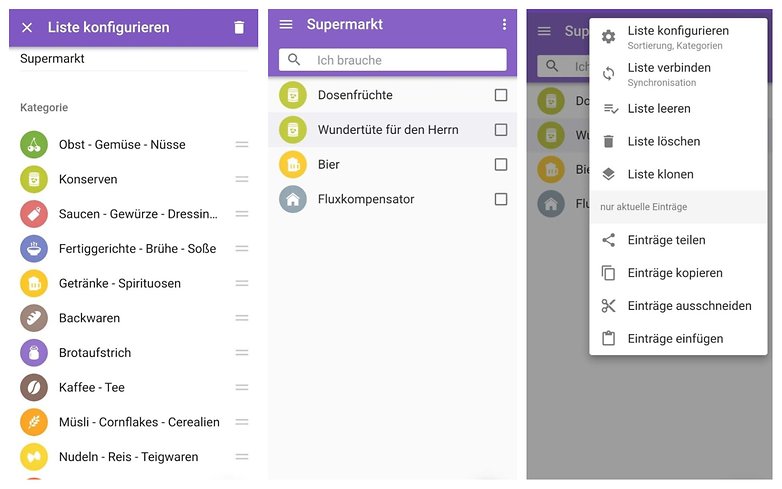782x489 pixels.
Task: Tap the Obst - Gemüse - Nüsse cherry icon
Action: [34, 145]
